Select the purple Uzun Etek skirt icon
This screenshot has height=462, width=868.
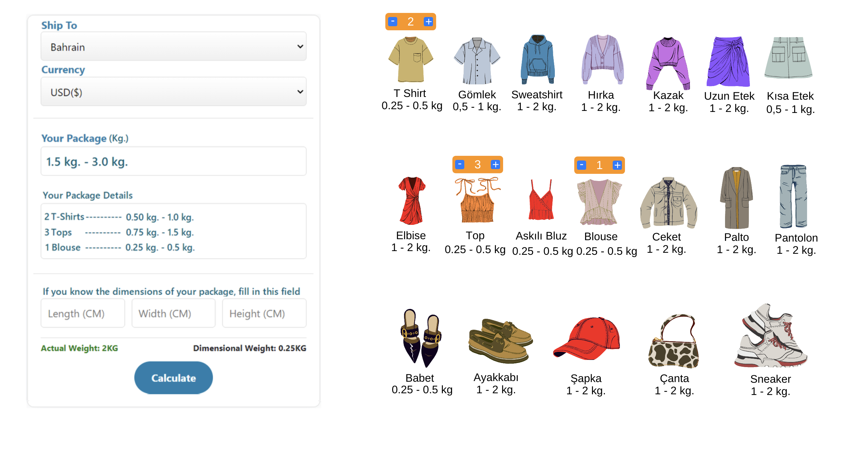pos(729,62)
